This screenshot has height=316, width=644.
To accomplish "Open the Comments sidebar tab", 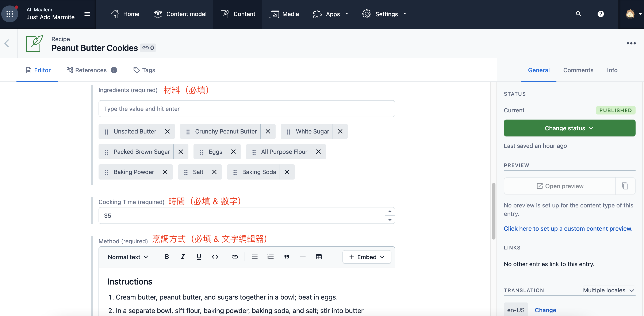I will pos(578,70).
